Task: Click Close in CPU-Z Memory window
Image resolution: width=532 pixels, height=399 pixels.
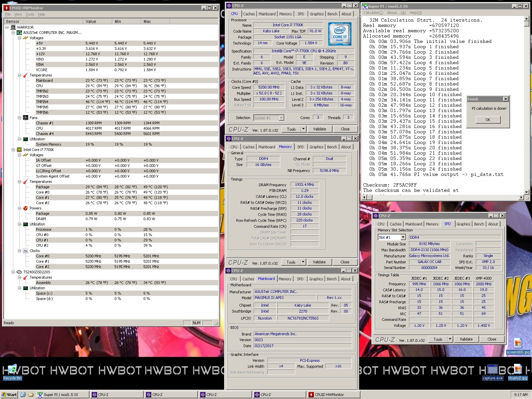Action: pyautogui.click(x=345, y=262)
